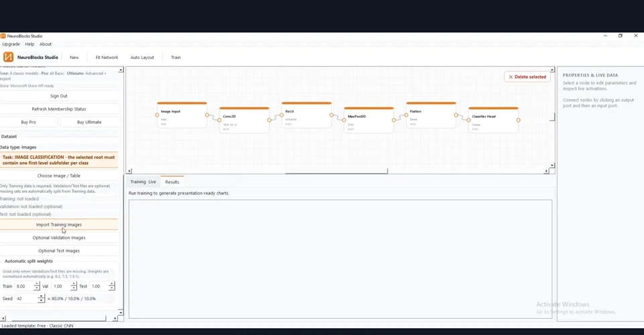Viewport: 644px width, 335px height.
Task: Click the Flatten node's output port
Action: tap(456, 115)
